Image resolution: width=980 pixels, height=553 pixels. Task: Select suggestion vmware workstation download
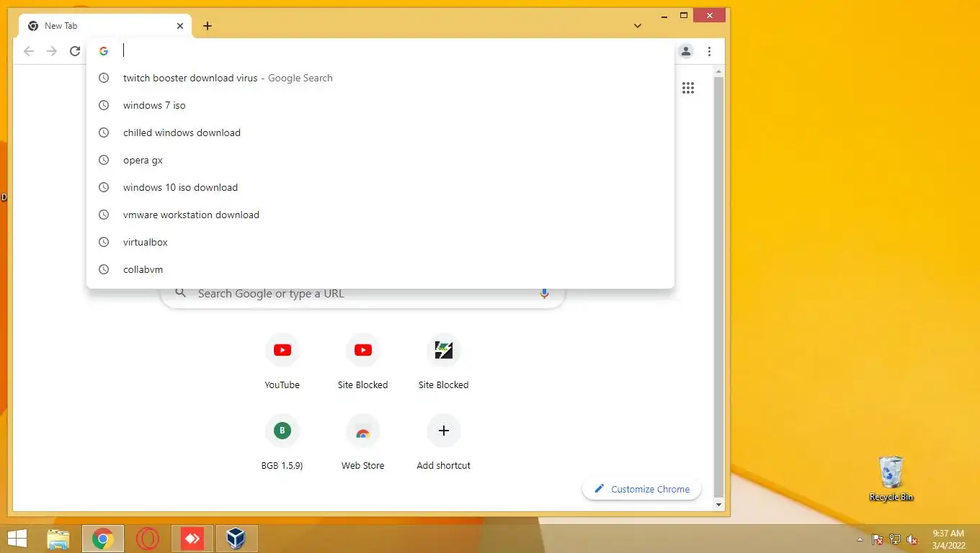pos(380,215)
